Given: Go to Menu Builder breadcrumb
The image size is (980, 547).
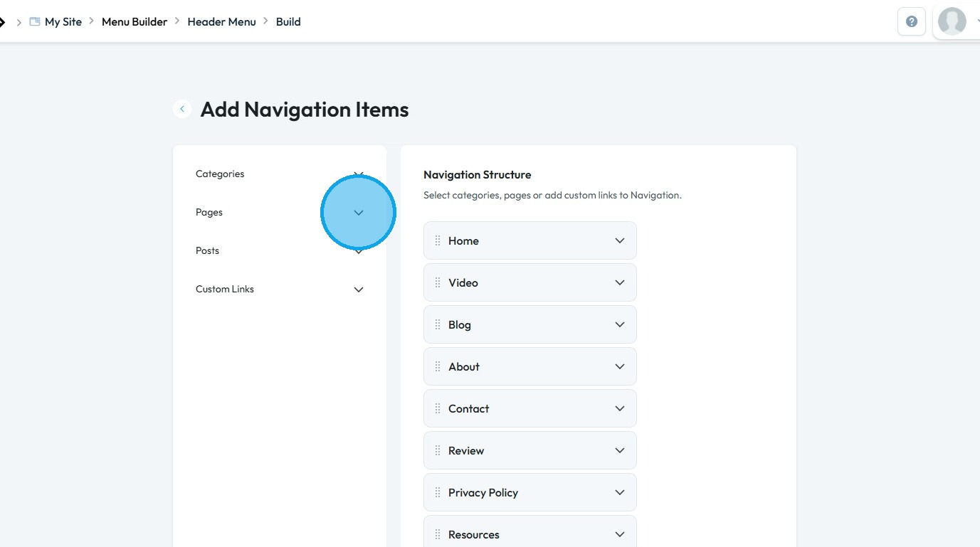Looking at the screenshot, I should pyautogui.click(x=135, y=21).
